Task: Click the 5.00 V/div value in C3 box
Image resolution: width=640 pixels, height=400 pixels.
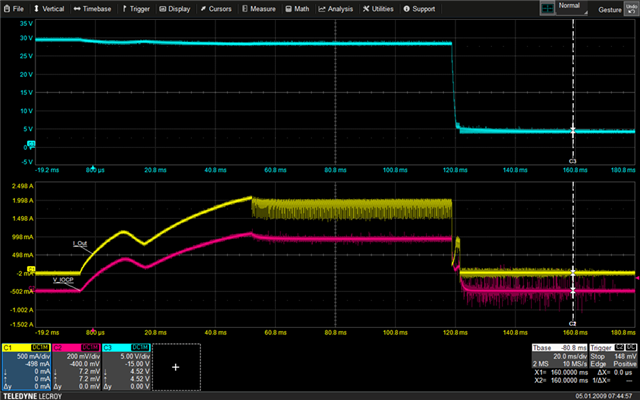Action: [x=134, y=356]
